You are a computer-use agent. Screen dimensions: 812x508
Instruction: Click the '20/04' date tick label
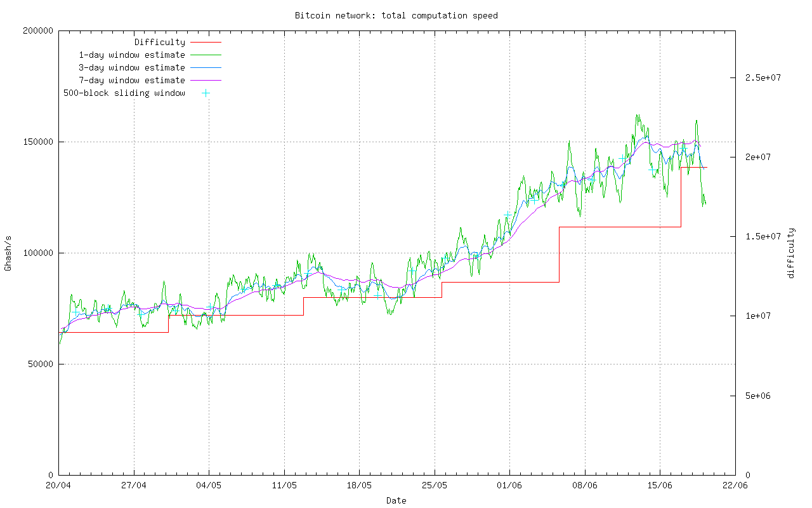[x=58, y=486]
